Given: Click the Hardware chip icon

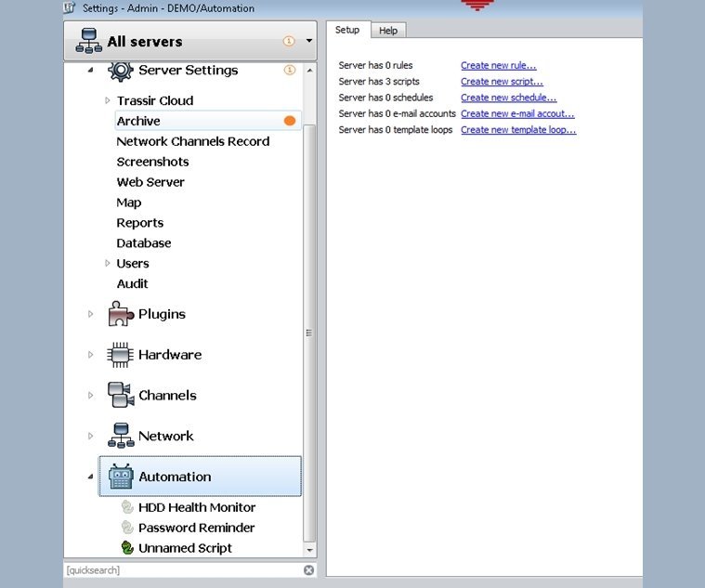Looking at the screenshot, I should [x=120, y=355].
